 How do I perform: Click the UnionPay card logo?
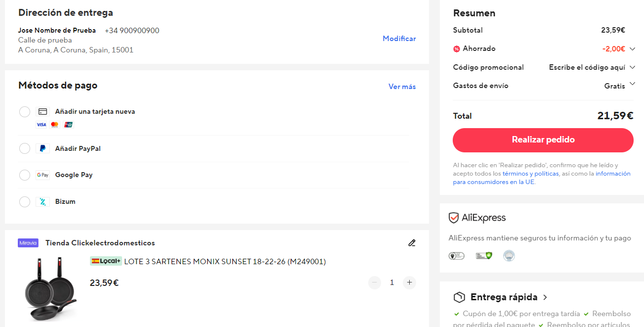tap(68, 125)
